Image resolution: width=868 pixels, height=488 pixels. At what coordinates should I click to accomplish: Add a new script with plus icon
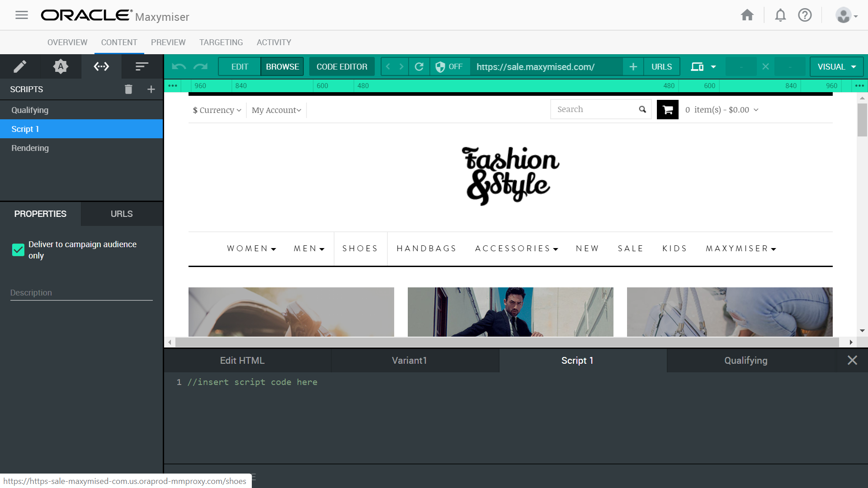151,89
